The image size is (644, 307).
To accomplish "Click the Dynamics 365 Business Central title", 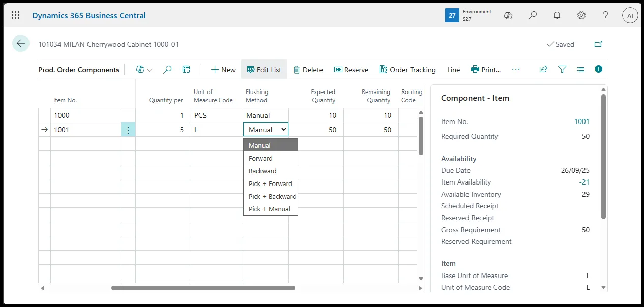I will point(89,15).
